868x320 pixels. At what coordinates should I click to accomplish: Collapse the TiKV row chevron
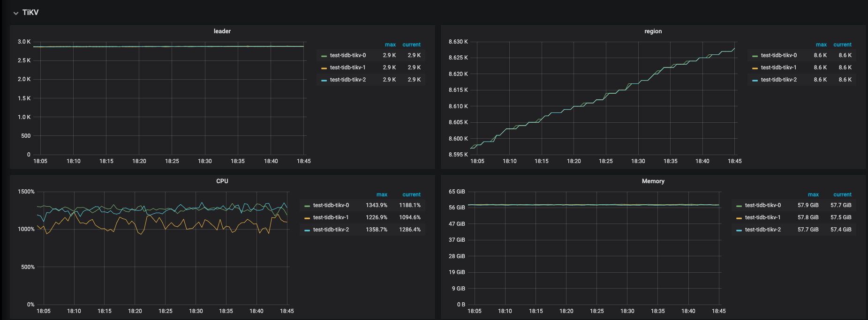(x=16, y=13)
